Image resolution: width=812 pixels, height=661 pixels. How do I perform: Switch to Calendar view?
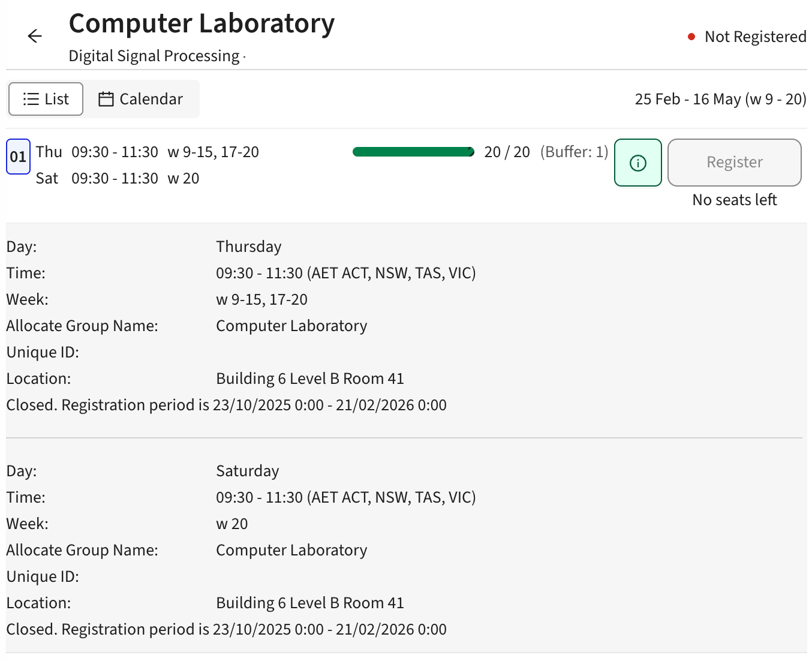140,98
